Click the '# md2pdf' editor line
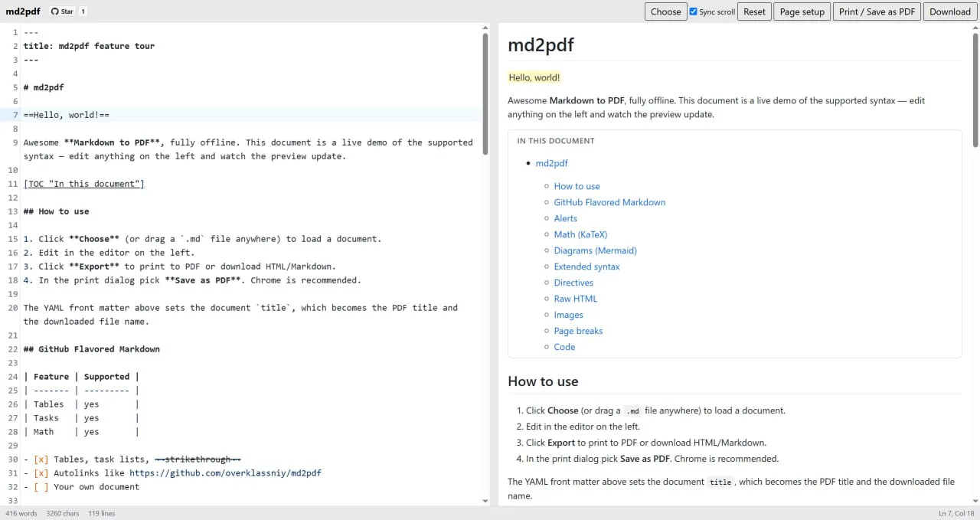The width and height of the screenshot is (980, 520). click(x=44, y=87)
